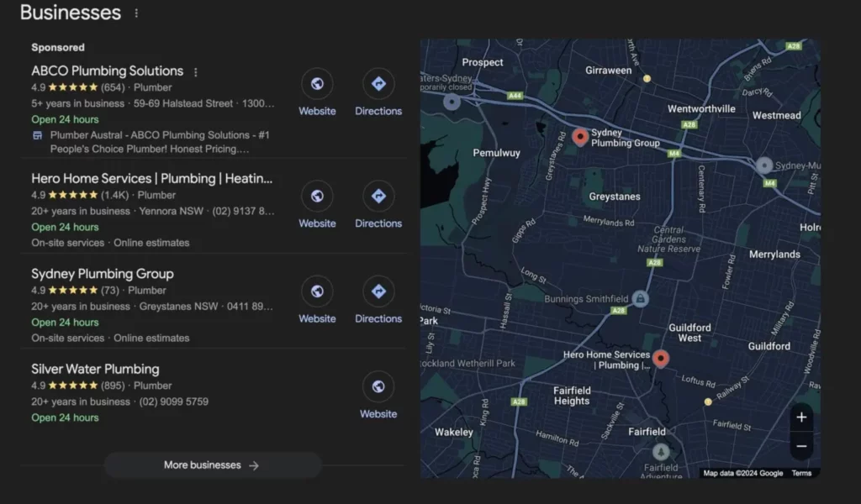Click Sydney Plumbing Group 73 reviews rating
861x504 pixels.
(x=98, y=290)
